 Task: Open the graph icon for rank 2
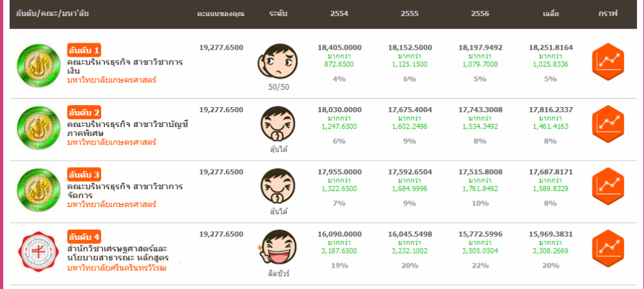[x=608, y=123]
